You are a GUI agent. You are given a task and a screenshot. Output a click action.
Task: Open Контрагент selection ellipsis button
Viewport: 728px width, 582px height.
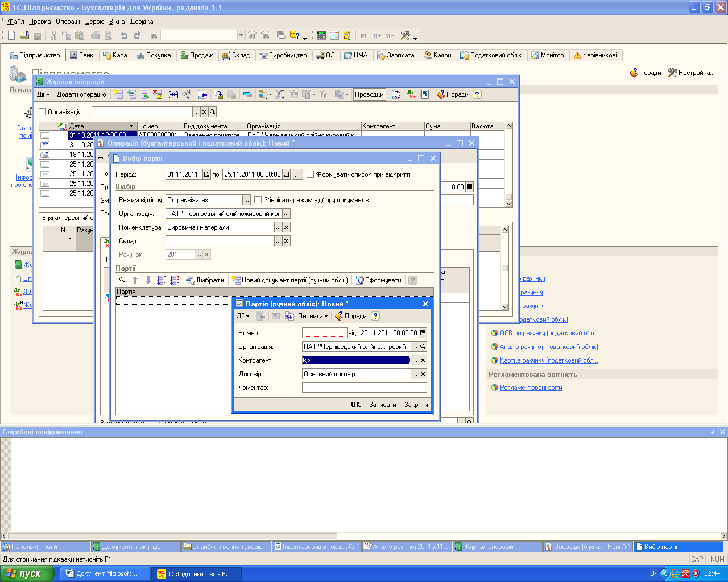pyautogui.click(x=415, y=360)
